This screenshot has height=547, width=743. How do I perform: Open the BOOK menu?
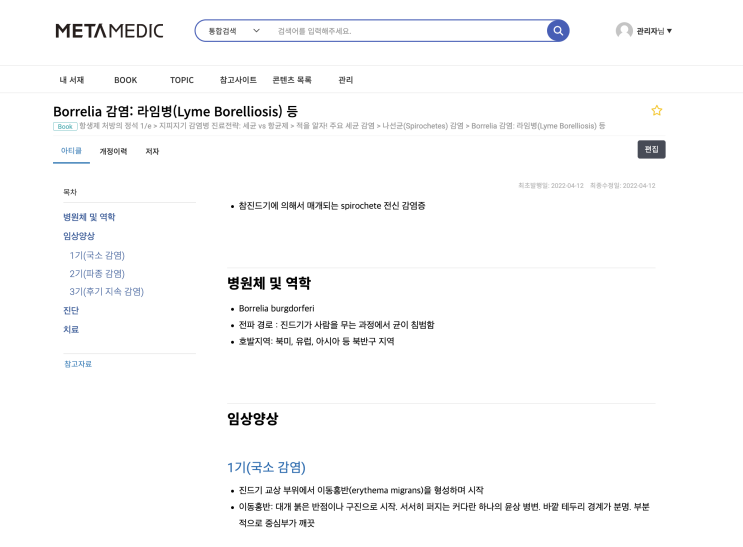coord(126,80)
